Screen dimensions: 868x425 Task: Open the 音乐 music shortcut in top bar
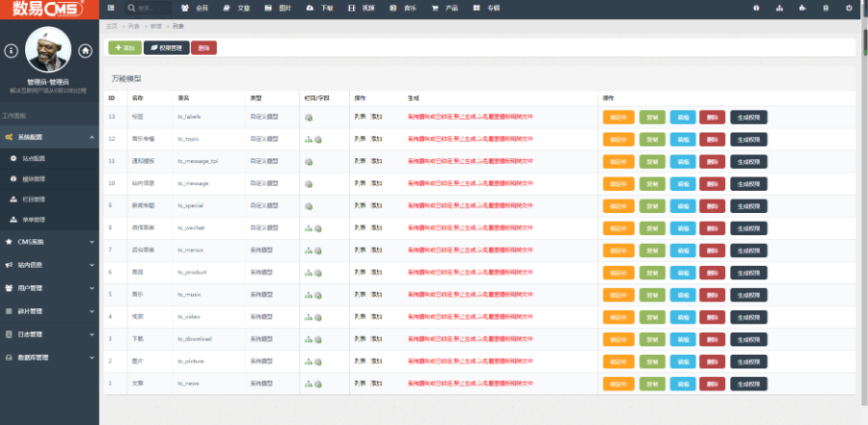coord(402,9)
